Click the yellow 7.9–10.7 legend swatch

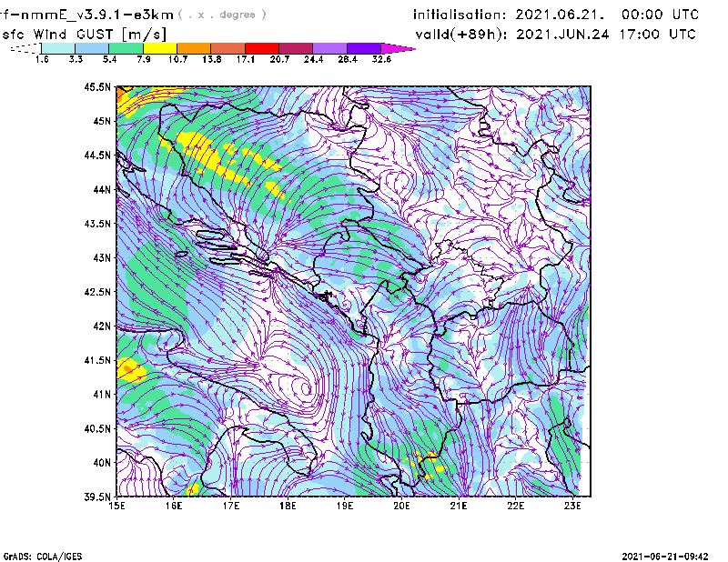(160, 48)
